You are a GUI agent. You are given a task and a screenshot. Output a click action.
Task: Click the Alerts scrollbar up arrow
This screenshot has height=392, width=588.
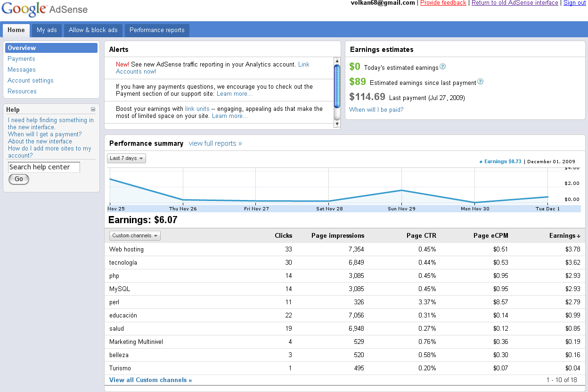pos(337,60)
